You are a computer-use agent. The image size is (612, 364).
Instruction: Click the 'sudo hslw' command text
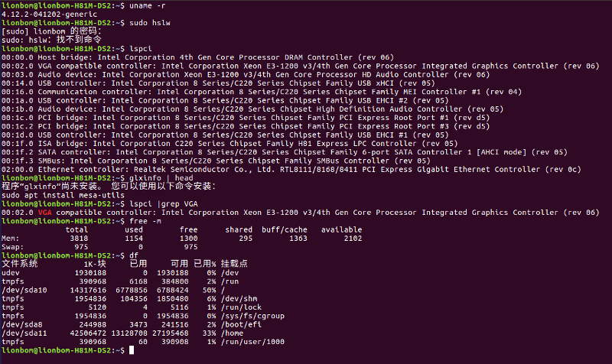click(150, 23)
